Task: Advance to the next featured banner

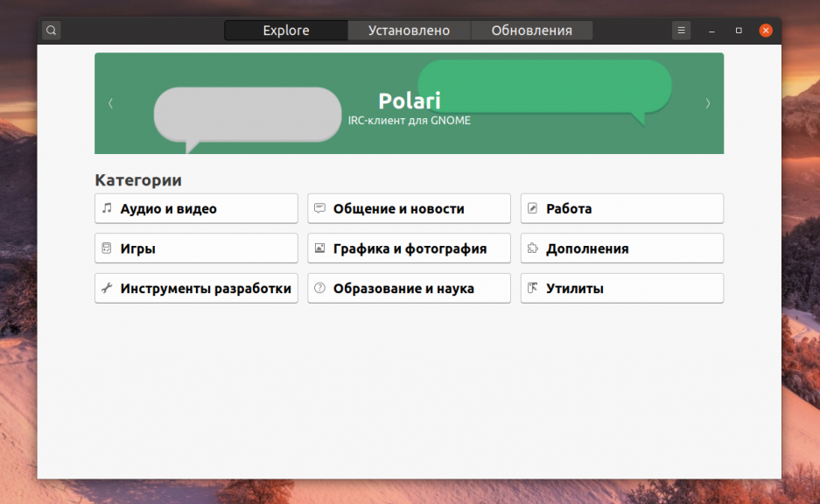Action: click(x=707, y=103)
